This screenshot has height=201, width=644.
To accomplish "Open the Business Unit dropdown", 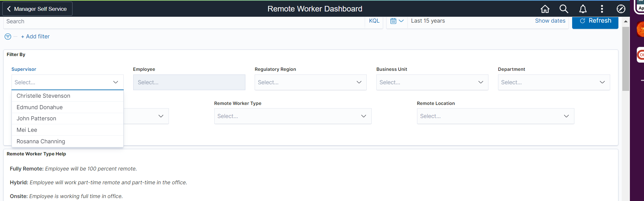I will click(432, 82).
